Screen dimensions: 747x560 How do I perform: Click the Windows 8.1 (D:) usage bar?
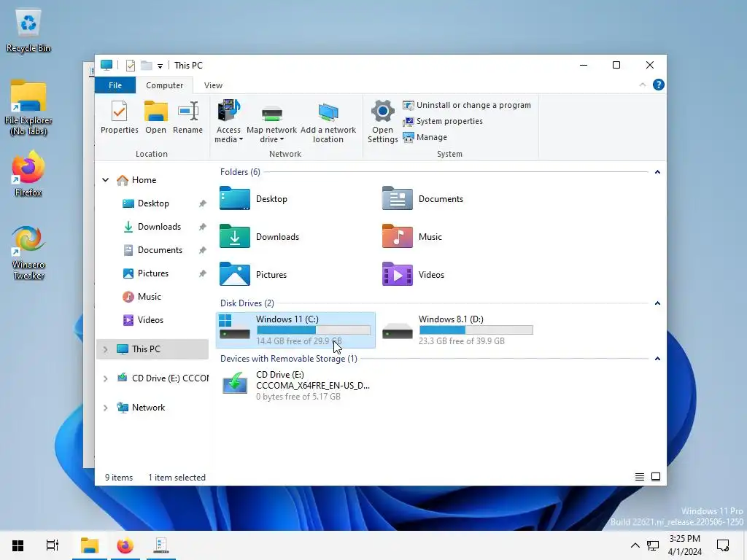476,330
